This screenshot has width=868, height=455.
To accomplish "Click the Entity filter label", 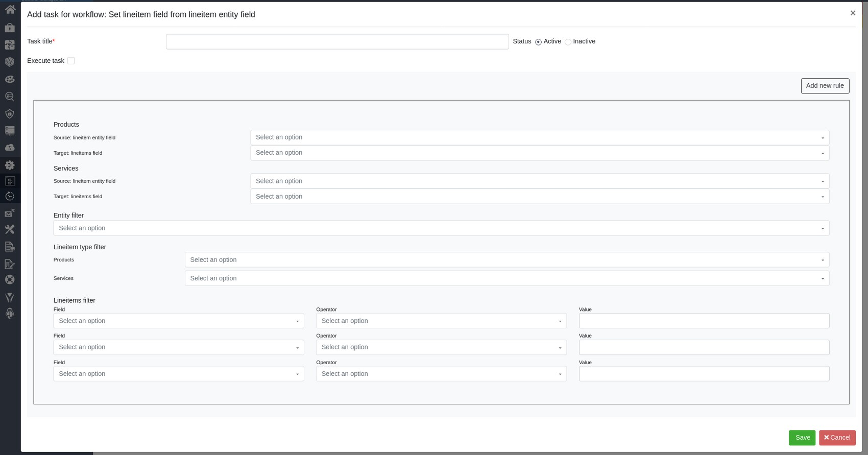I will (x=68, y=215).
